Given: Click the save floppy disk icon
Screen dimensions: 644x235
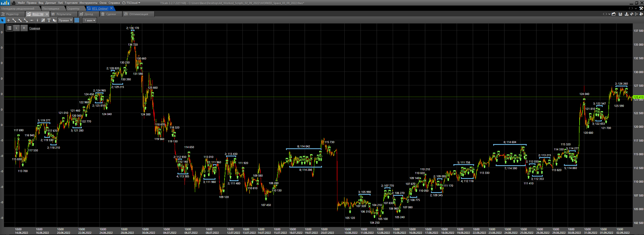Looking at the screenshot, I should (620, 14).
